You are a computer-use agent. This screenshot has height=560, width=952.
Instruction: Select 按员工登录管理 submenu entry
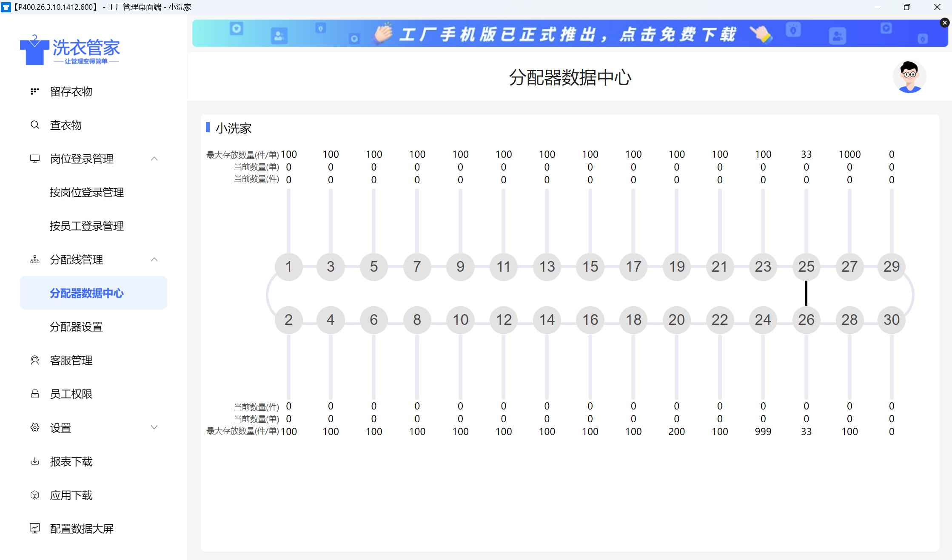[87, 226]
